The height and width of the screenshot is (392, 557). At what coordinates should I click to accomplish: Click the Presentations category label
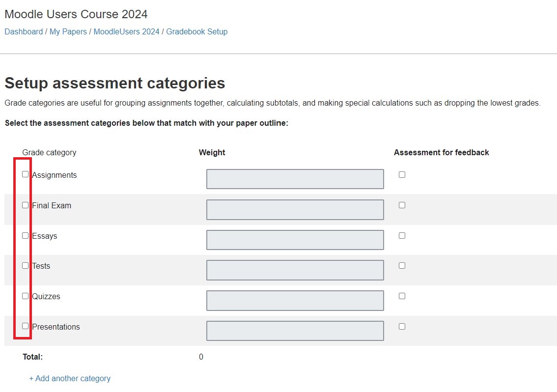(x=56, y=327)
